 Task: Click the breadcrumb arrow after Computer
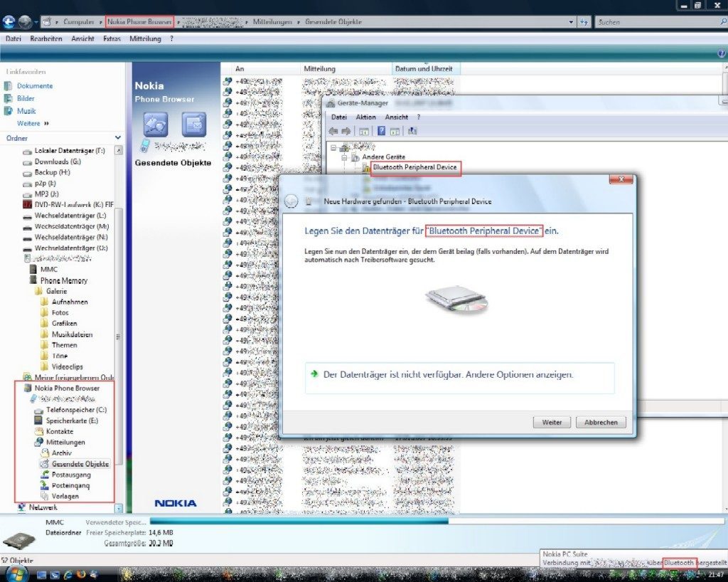100,22
